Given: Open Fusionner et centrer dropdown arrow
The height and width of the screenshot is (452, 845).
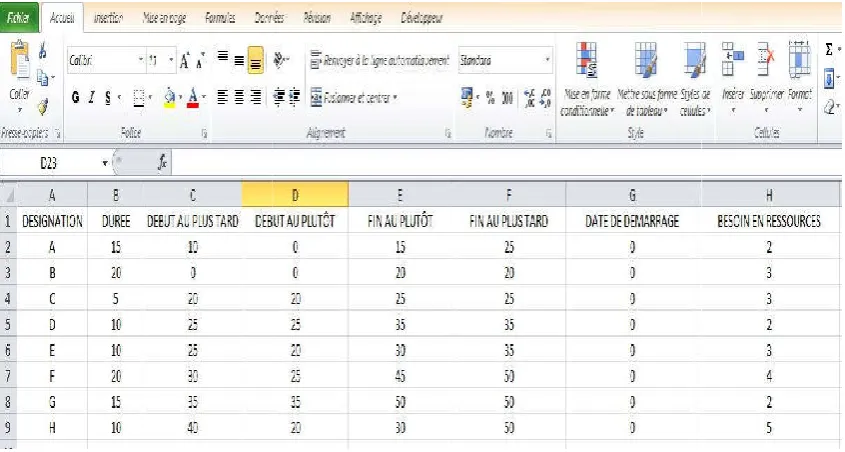Looking at the screenshot, I should click(x=395, y=98).
